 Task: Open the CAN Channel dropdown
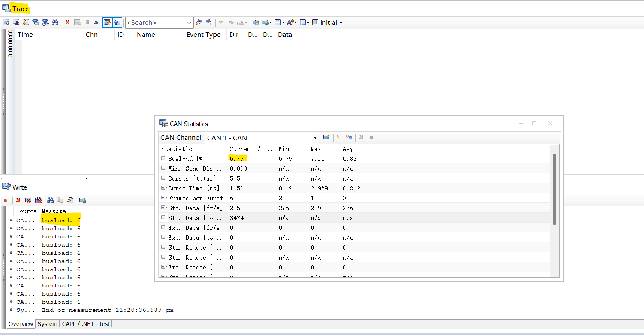tap(316, 138)
